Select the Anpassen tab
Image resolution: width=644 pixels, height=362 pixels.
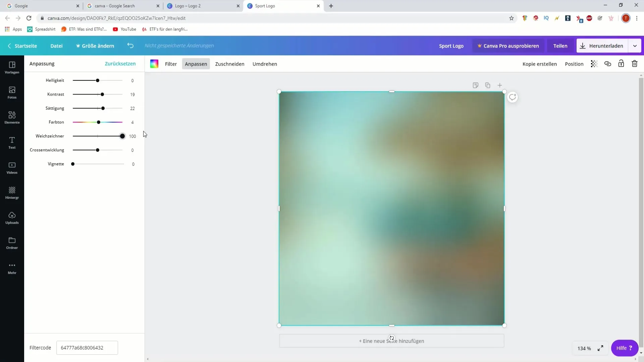tap(196, 64)
